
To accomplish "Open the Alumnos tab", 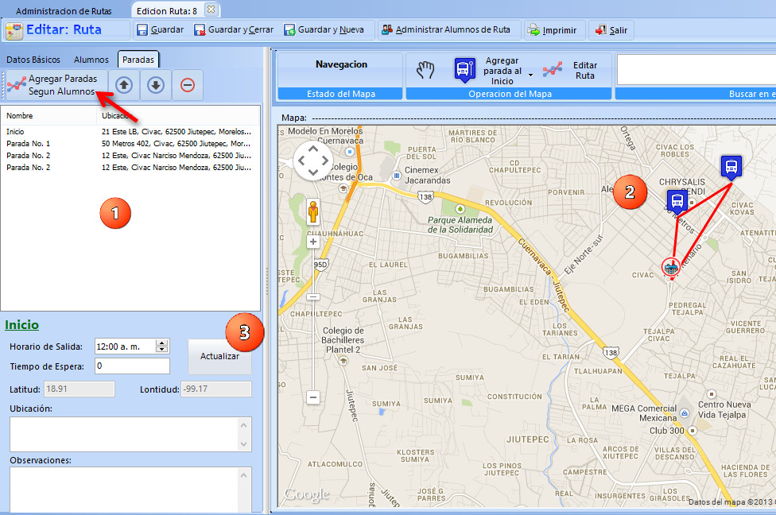I will (92, 60).
